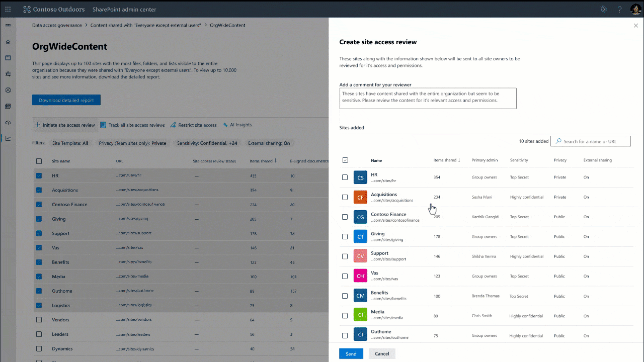This screenshot has height=362, width=644.
Task: Open the Settings gear in left sidebar
Action: click(8, 90)
